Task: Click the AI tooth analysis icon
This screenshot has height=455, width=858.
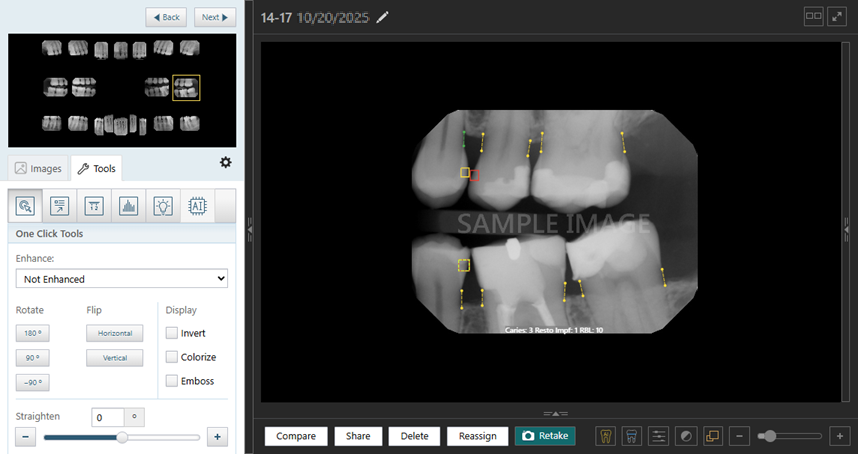Action: pos(605,436)
